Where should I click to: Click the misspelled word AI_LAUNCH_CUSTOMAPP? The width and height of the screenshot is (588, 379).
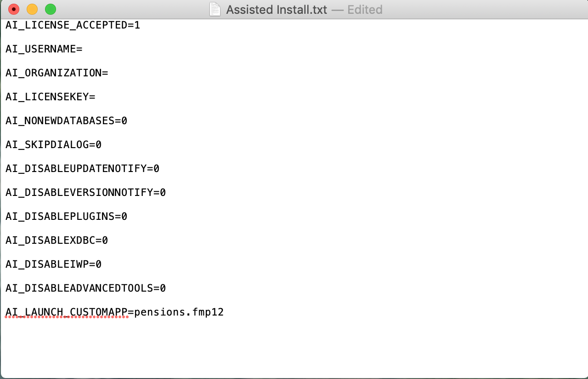67,312
